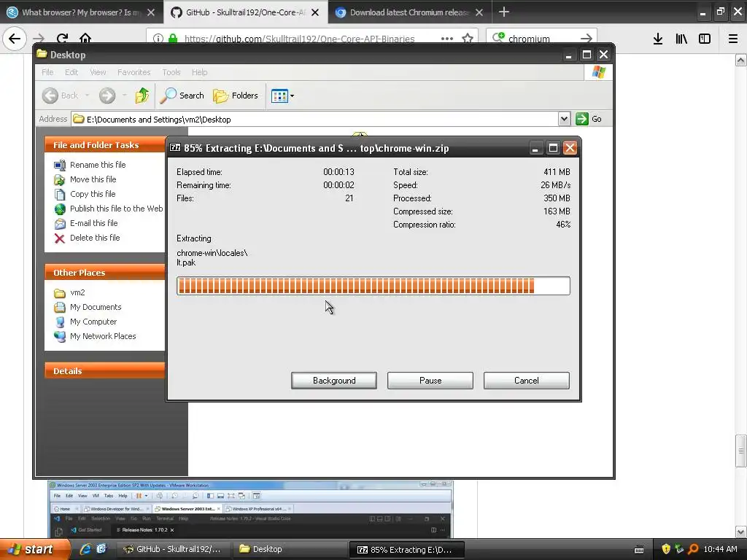Open the Explorer View menu
Viewport: 747px width, 560px height.
(x=98, y=72)
